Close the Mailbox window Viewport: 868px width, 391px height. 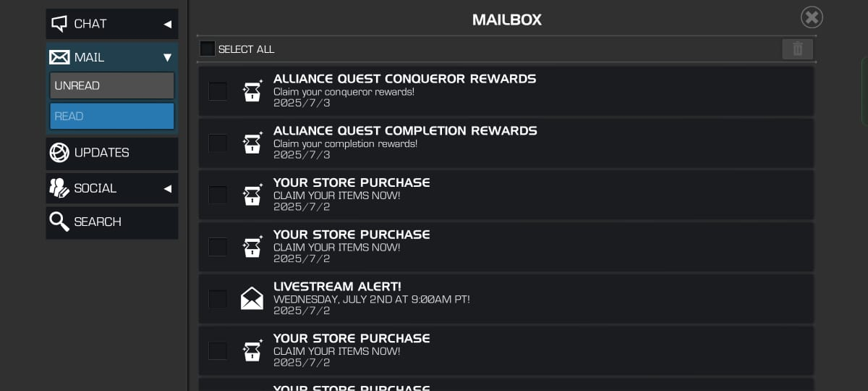812,17
